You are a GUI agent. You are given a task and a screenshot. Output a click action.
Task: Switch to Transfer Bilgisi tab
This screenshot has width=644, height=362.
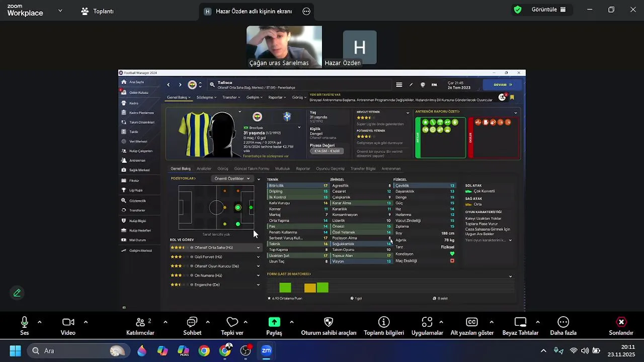[x=363, y=169]
